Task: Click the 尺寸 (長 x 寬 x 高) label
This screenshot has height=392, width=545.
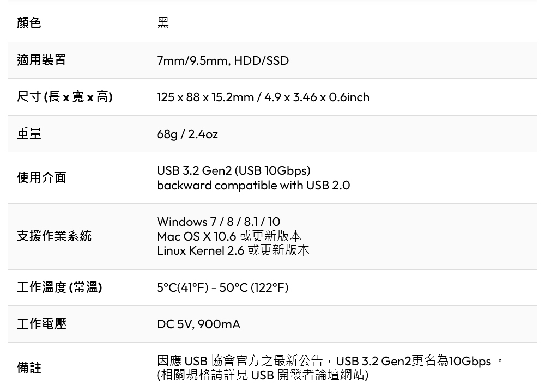Action: pyautogui.click(x=65, y=97)
